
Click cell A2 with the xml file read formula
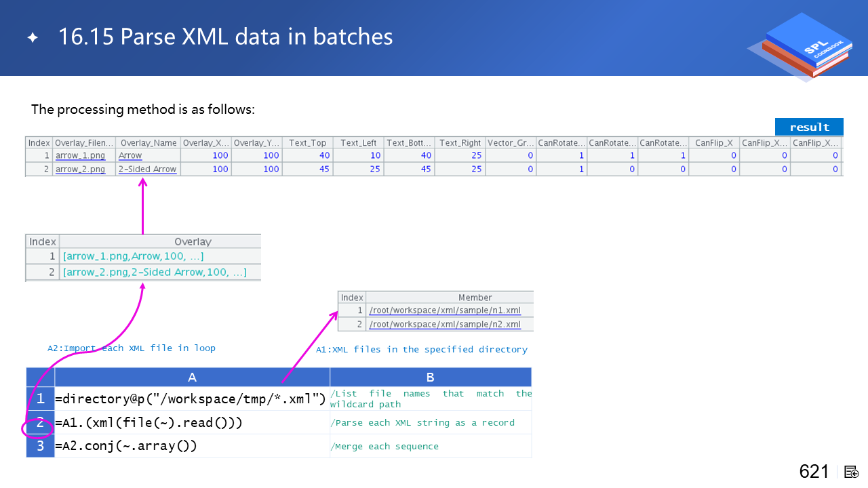click(192, 423)
